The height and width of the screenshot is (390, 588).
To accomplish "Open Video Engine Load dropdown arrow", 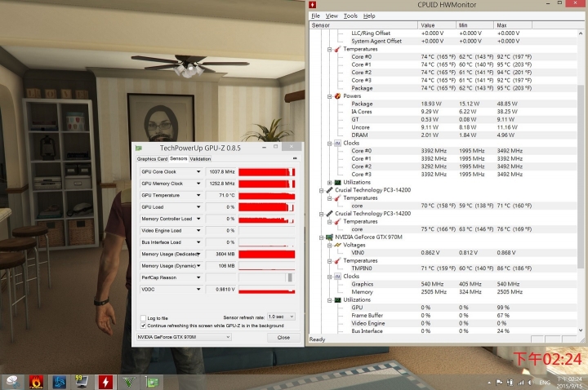I will pos(198,230).
